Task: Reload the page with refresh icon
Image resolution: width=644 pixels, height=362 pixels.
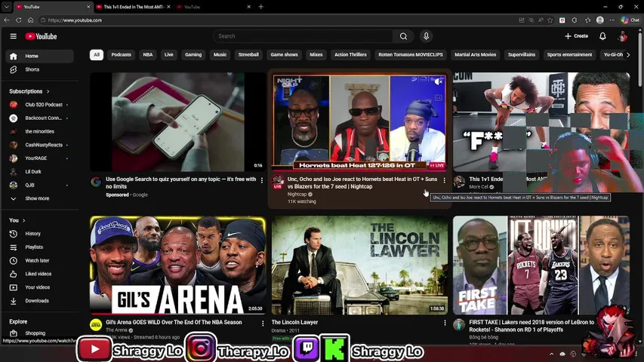Action: pyautogui.click(x=18, y=20)
